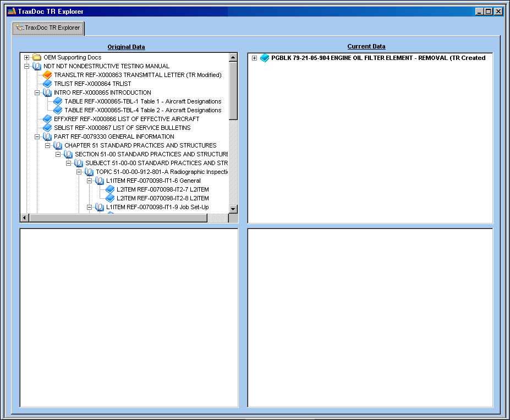Click the book icon for L1ITEM IT1-6 General
Image resolution: width=510 pixels, height=420 pixels.
click(99, 180)
